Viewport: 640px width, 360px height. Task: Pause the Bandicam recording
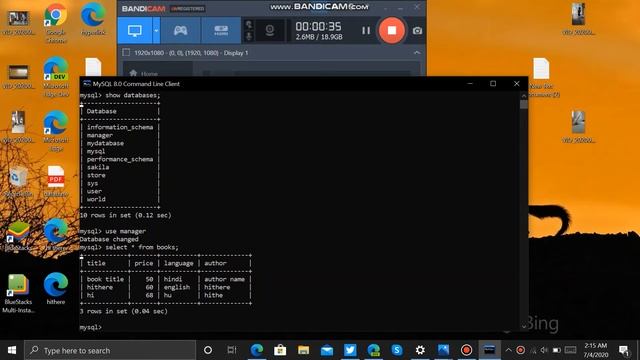(x=366, y=31)
